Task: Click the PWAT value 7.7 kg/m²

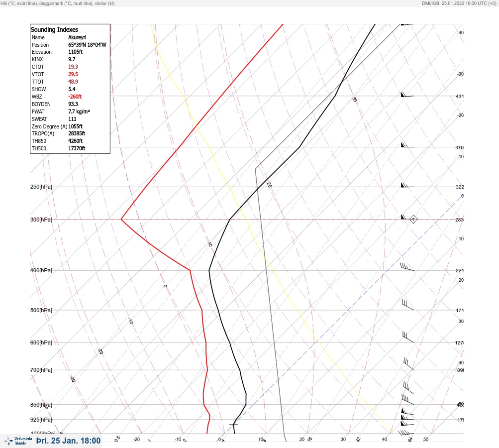Action: coord(79,112)
